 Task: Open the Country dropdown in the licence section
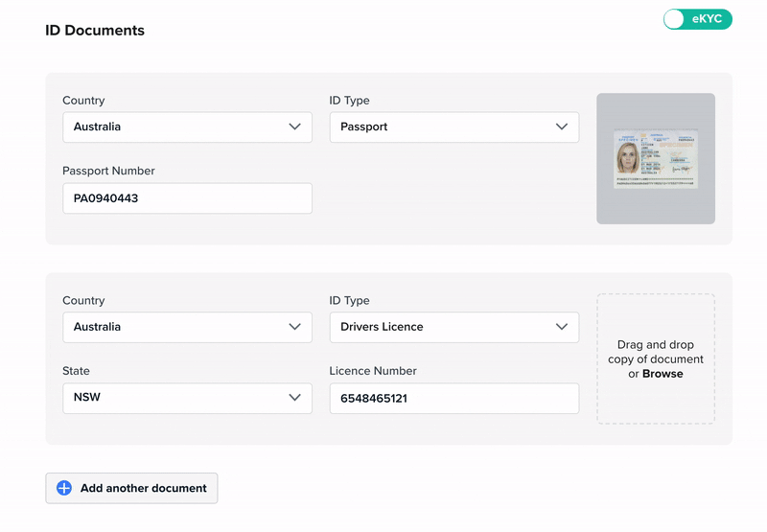click(x=187, y=327)
